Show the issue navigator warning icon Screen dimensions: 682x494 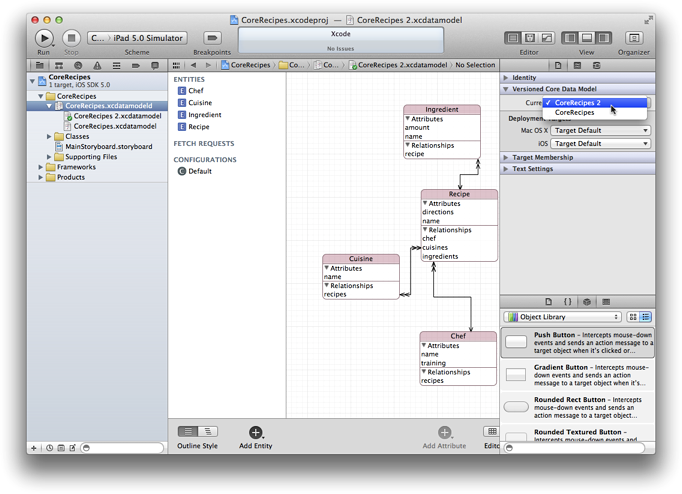pyautogui.click(x=97, y=65)
